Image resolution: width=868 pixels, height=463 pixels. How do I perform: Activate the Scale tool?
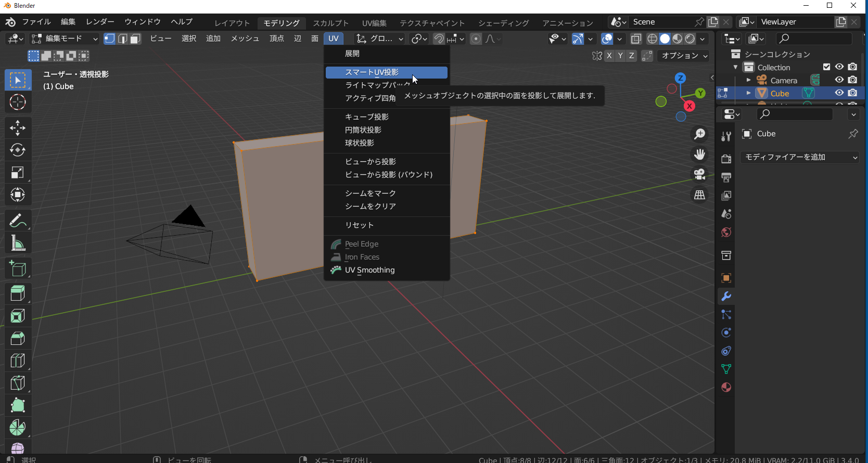click(x=18, y=173)
